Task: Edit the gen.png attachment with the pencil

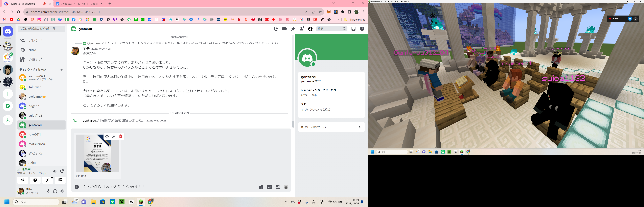Action: pyautogui.click(x=114, y=136)
